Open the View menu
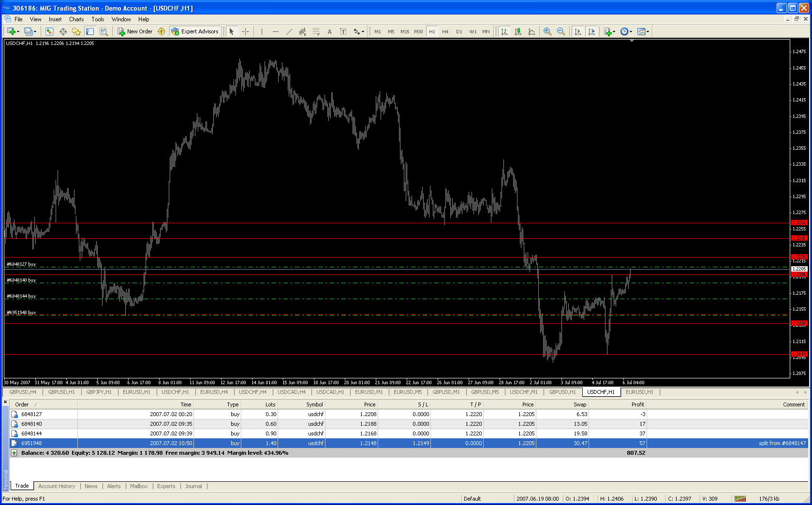Image resolution: width=812 pixels, height=505 pixels. point(35,19)
